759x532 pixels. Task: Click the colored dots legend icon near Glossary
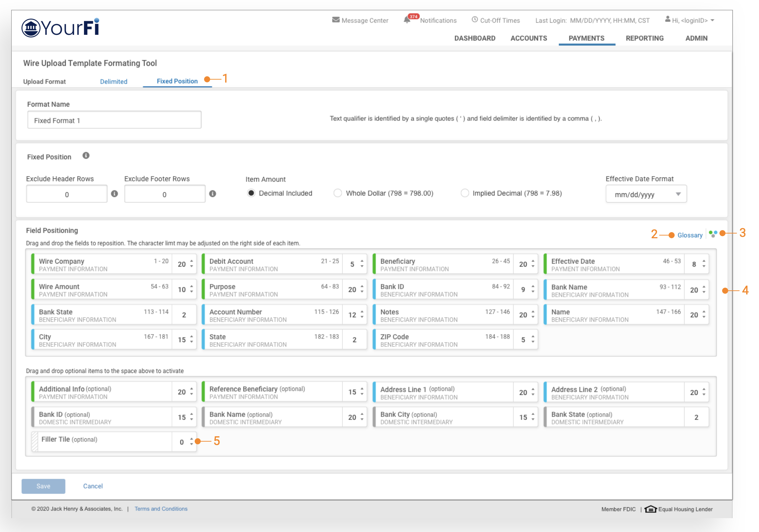pyautogui.click(x=713, y=234)
